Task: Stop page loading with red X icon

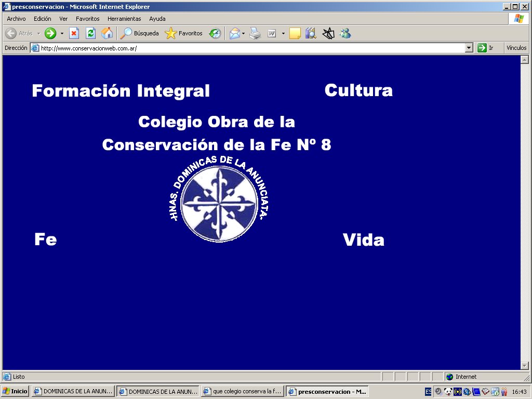Action: click(74, 33)
